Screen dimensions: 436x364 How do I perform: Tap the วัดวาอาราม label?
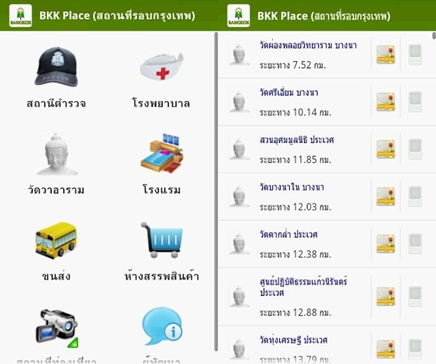coord(56,190)
